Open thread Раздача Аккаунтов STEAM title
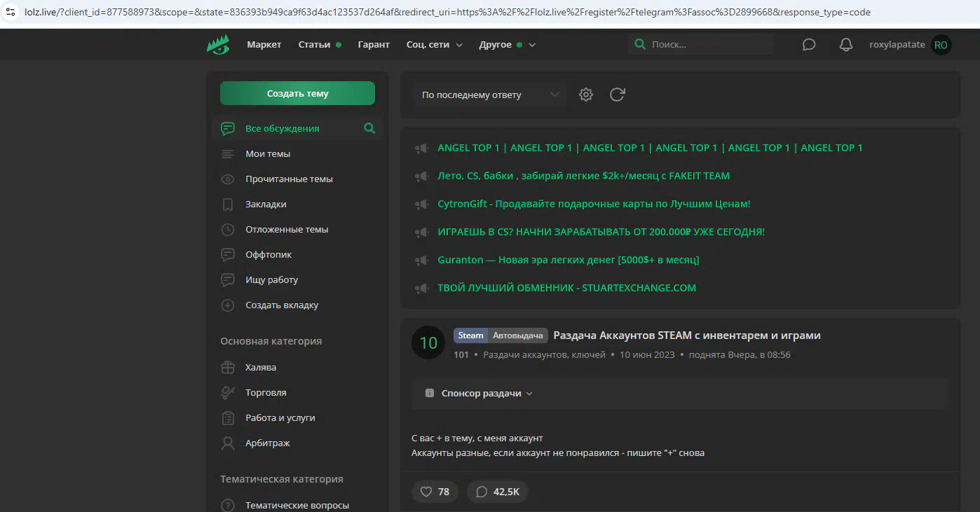The height and width of the screenshot is (512, 980). (x=686, y=335)
